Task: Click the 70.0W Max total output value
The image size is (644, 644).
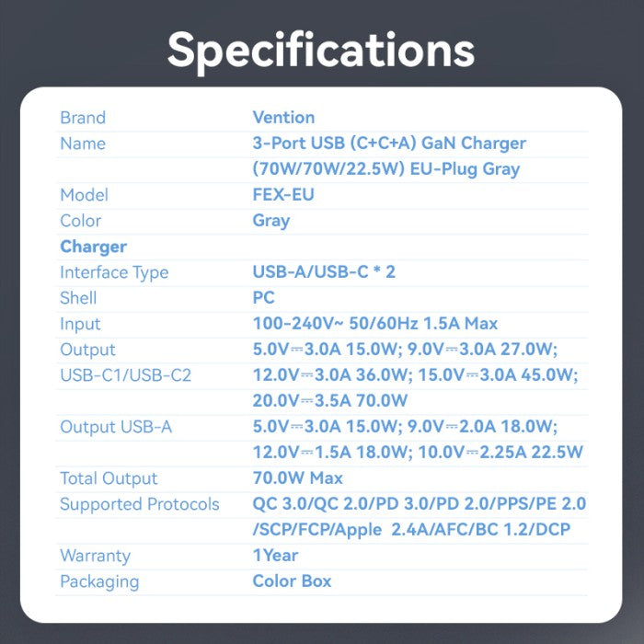Action: [297, 478]
